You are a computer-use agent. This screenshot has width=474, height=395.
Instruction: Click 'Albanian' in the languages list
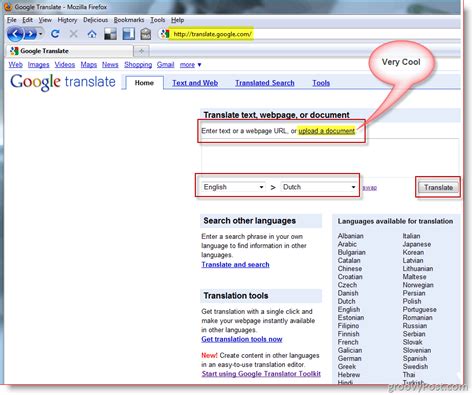point(350,236)
